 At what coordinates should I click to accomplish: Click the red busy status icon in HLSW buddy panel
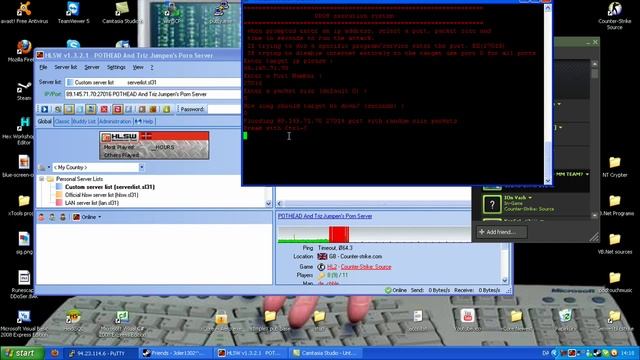tap(41, 217)
